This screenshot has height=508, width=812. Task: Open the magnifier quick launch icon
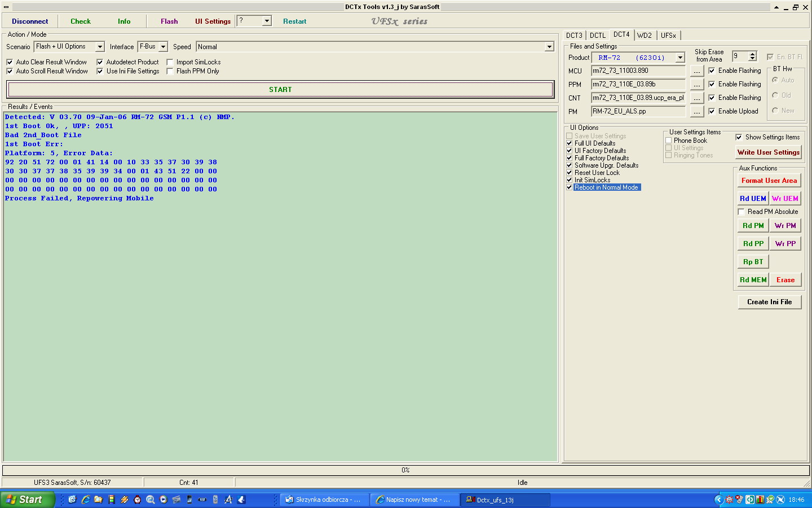150,500
